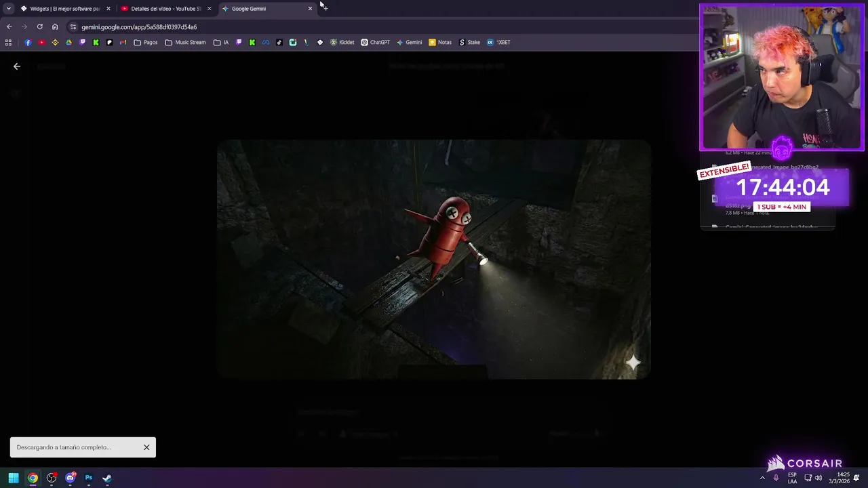The image size is (868, 488).
Task: Click the browser forward arrow
Action: click(x=24, y=27)
